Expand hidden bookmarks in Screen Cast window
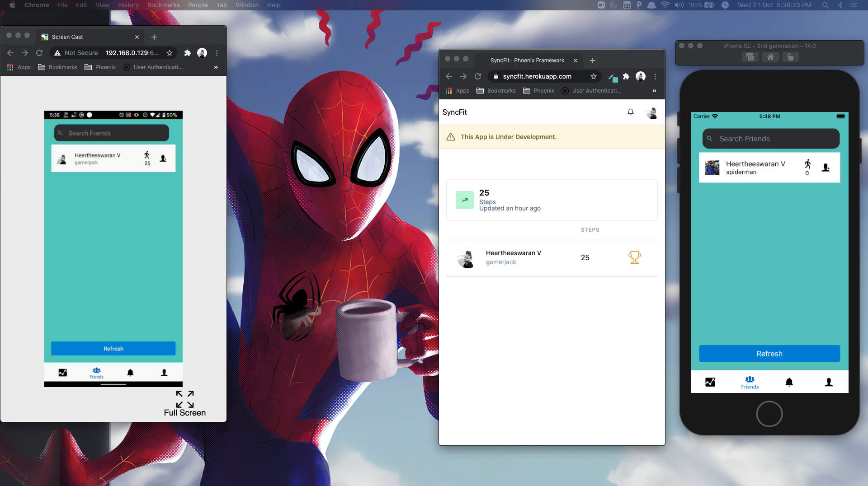 point(216,67)
